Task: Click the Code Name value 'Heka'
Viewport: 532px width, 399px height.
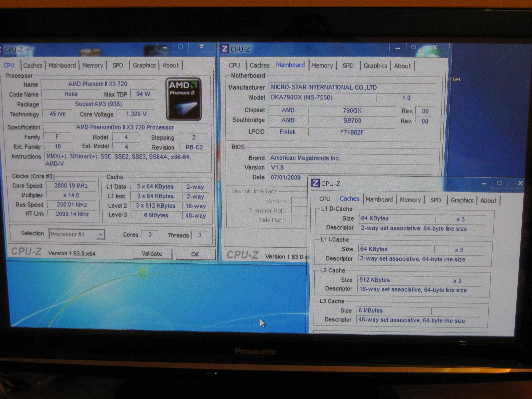Action: [x=71, y=94]
